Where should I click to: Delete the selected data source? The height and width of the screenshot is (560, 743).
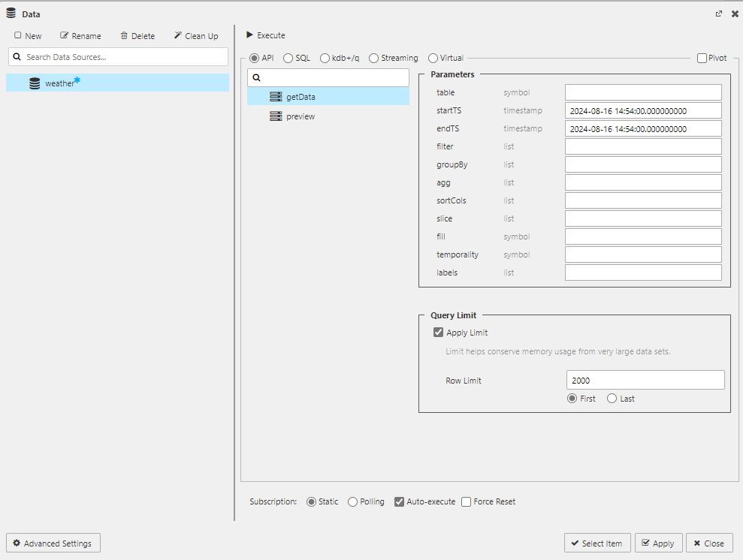click(x=138, y=35)
